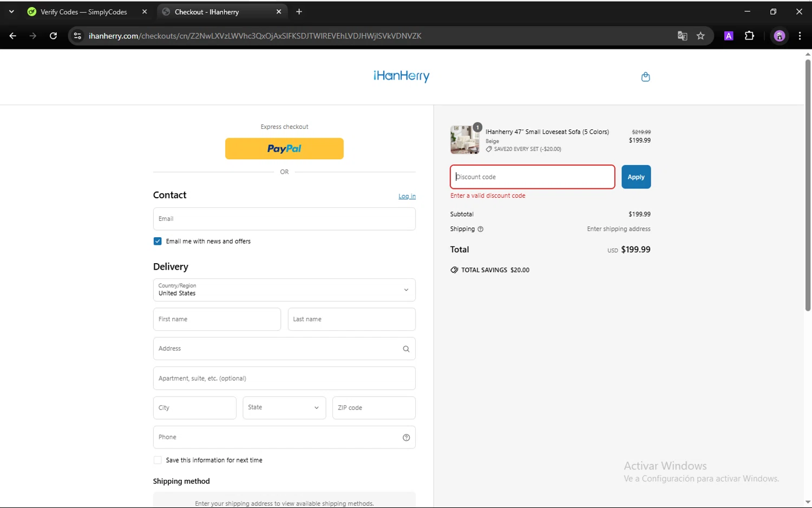Open the shipping info help icon
Screen dimensions: 812x508
(480, 229)
